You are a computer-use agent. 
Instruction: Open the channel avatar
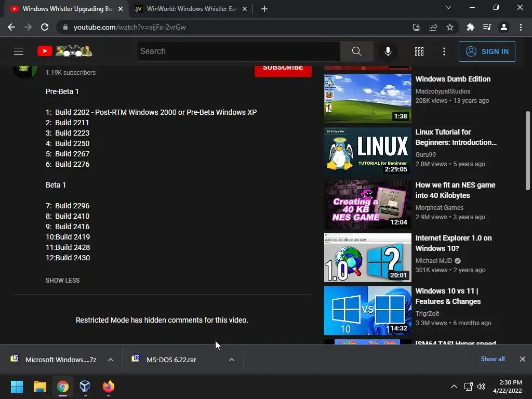(x=25, y=71)
